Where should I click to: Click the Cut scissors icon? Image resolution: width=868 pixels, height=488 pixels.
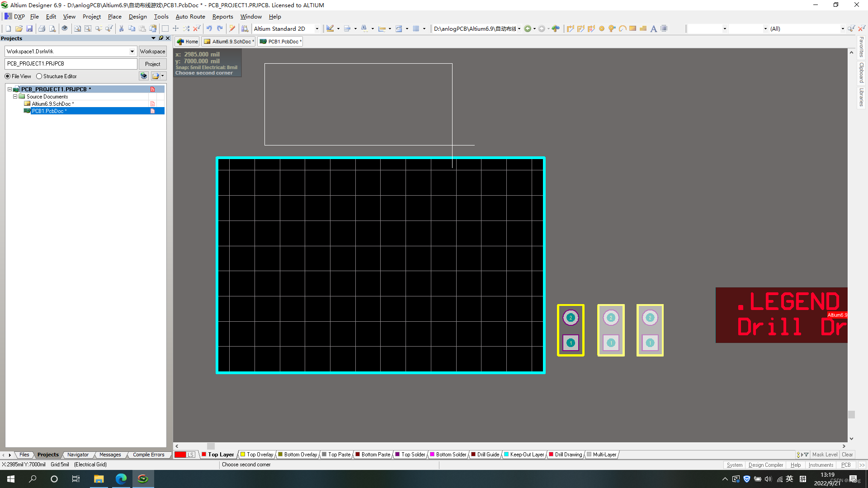[x=121, y=28]
